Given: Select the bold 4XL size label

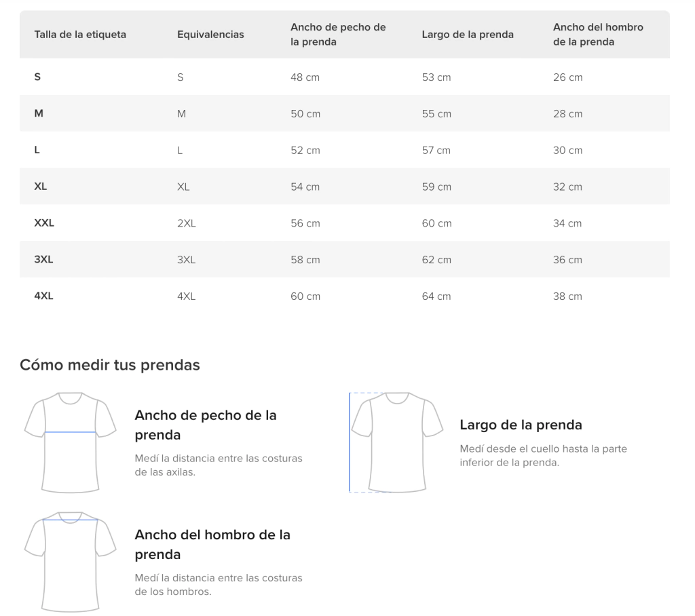Looking at the screenshot, I should [x=43, y=296].
